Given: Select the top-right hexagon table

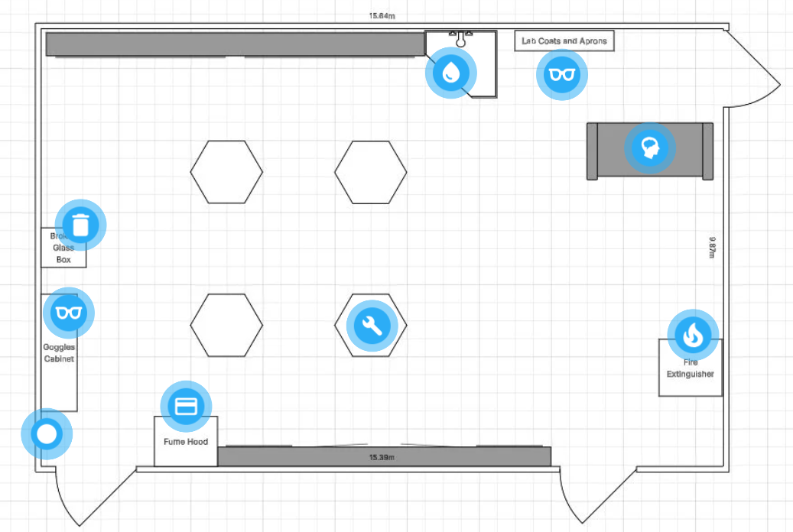Looking at the screenshot, I should (371, 172).
